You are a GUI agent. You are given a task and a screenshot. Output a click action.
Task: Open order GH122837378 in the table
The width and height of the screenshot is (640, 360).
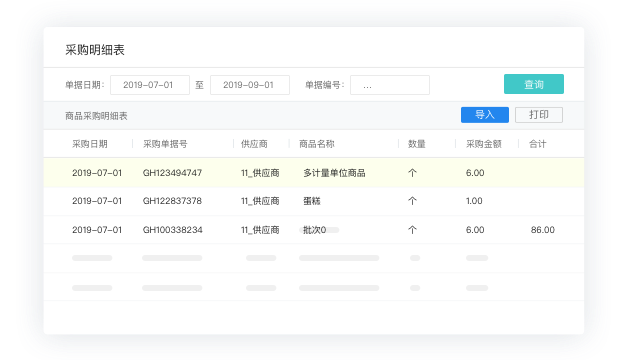pyautogui.click(x=172, y=201)
